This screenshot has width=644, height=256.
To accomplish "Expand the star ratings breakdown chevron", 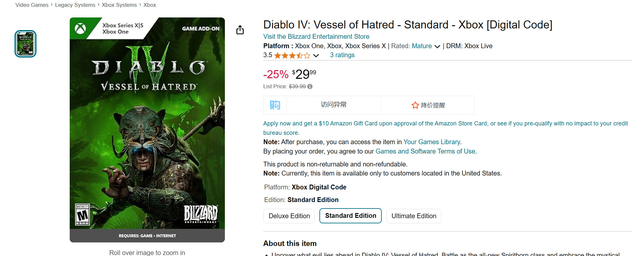I will click(316, 56).
